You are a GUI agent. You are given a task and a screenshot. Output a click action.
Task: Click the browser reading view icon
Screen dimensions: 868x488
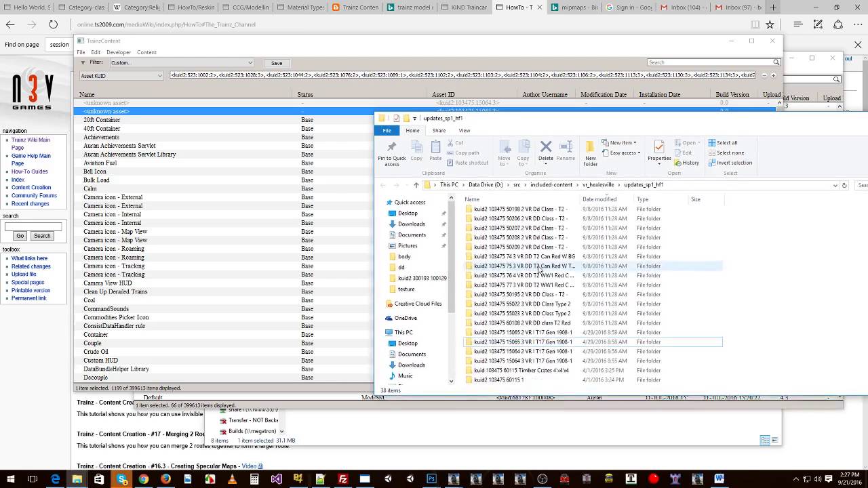[755, 24]
